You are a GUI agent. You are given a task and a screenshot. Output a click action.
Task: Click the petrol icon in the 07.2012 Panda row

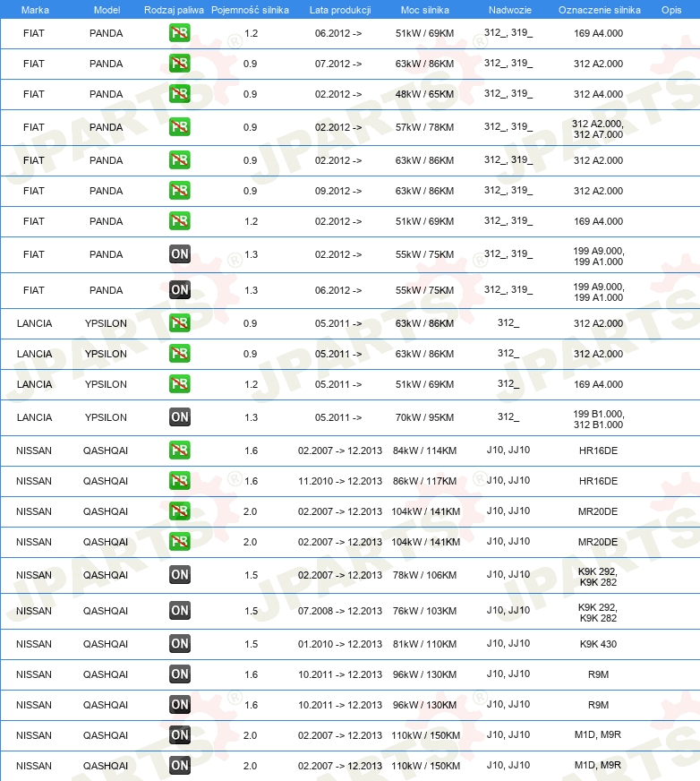(x=179, y=64)
